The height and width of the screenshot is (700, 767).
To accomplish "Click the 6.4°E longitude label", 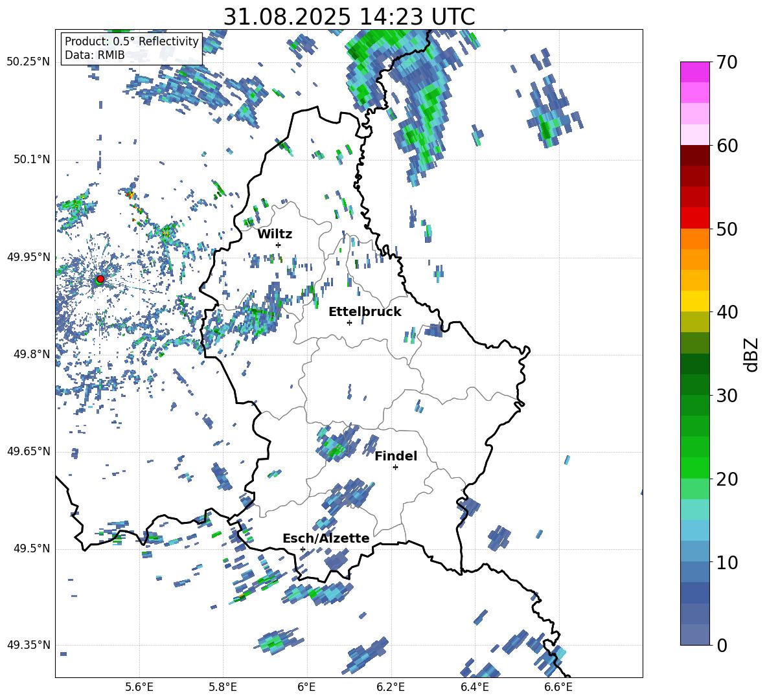I will click(x=474, y=687).
